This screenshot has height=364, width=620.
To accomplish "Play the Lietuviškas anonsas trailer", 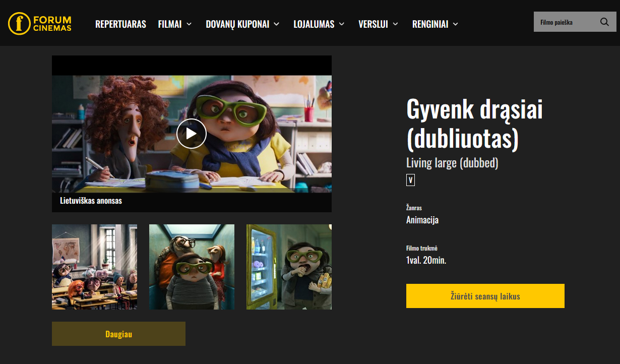I will [192, 134].
